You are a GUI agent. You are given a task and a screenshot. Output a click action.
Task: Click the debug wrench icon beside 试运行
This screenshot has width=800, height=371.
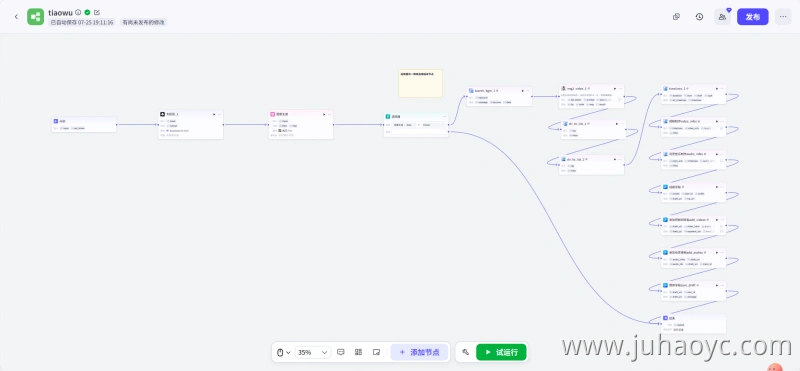[465, 352]
